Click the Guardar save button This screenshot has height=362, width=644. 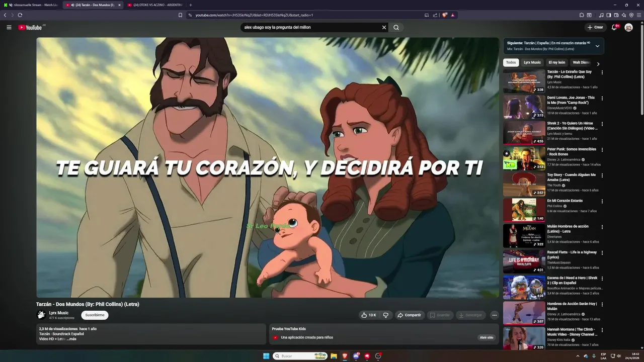[440, 315]
